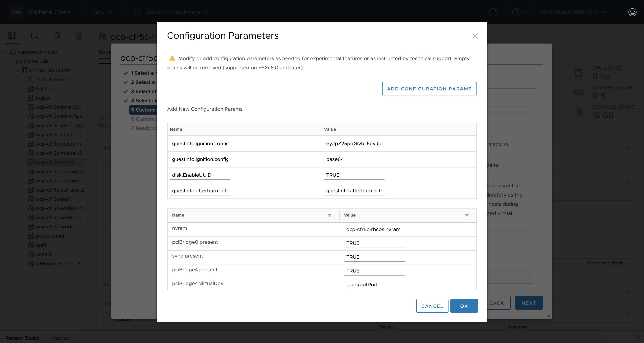
Task: Open the Storage inventory view
Action: (x=57, y=36)
